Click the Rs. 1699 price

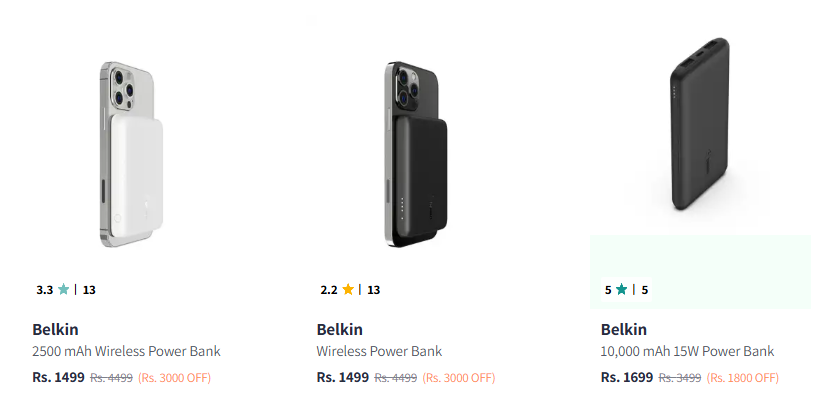click(x=627, y=377)
